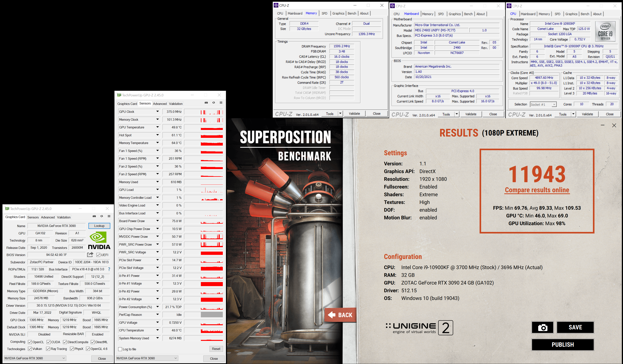Image resolution: width=623 pixels, height=364 pixels.
Task: Open Fan 1 Speed (RPM) dropdown arrow
Action: tap(157, 158)
